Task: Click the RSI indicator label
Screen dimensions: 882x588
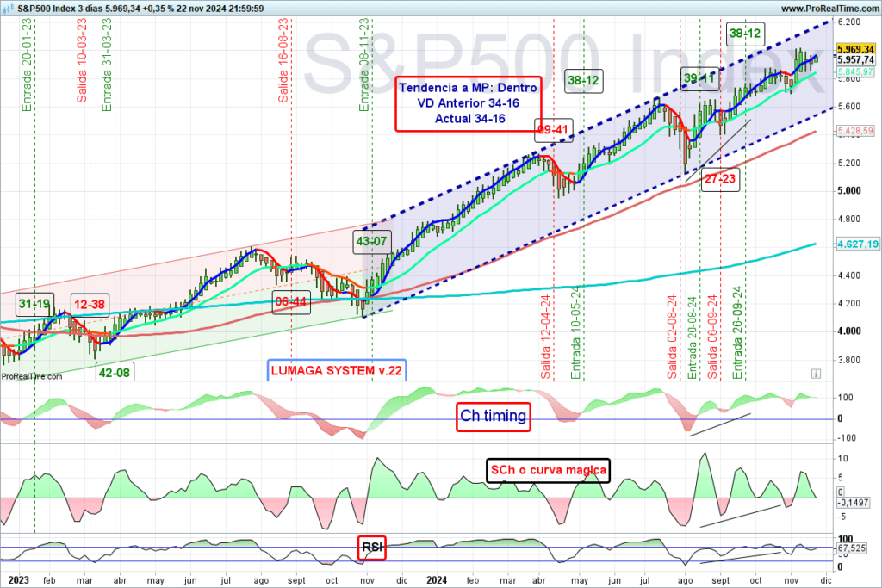Action: tap(372, 547)
